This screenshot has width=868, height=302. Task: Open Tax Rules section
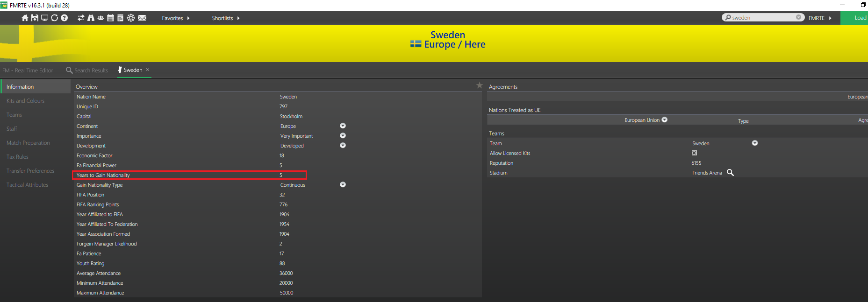click(x=17, y=157)
